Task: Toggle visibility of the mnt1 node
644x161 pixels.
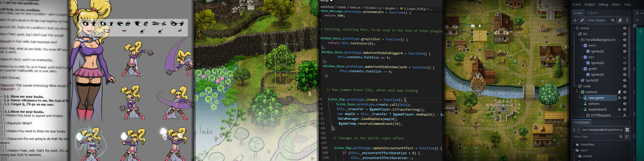Action: (x=625, y=46)
